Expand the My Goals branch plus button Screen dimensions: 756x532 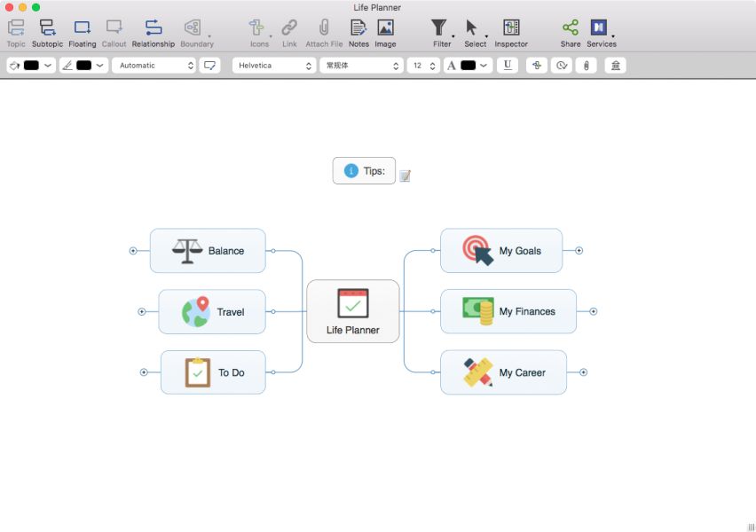click(x=579, y=251)
